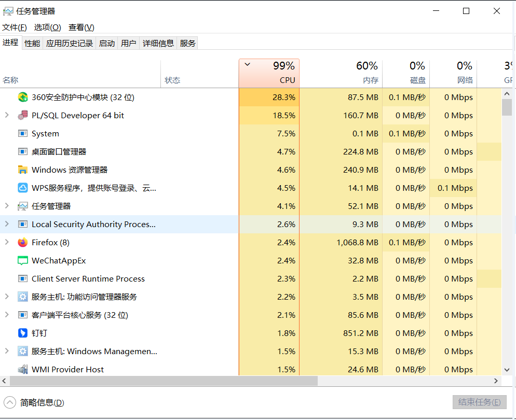Click the horizontal scrollbar right arrow
Image resolution: width=516 pixels, height=420 pixels.
coord(496,381)
